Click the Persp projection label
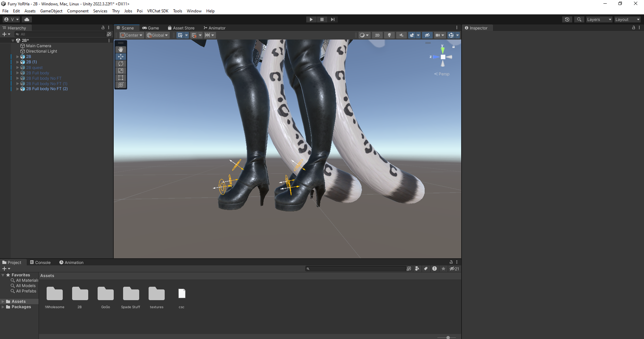The height and width of the screenshot is (339, 644). [442, 74]
